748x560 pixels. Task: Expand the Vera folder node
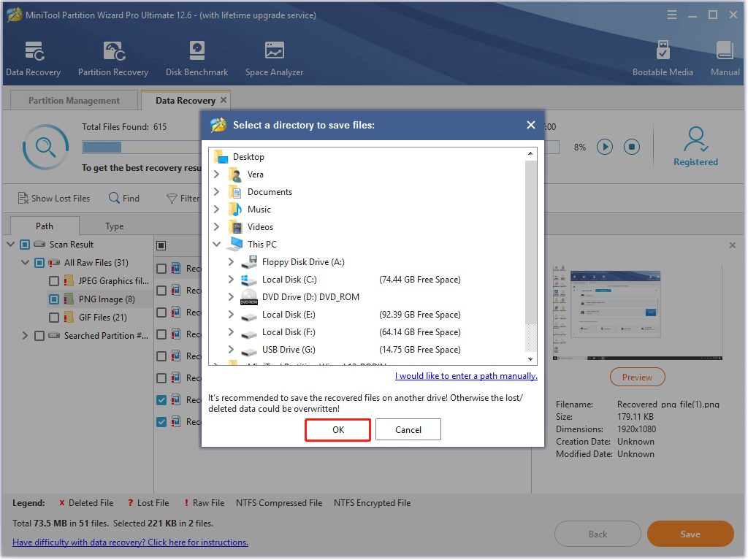click(216, 174)
